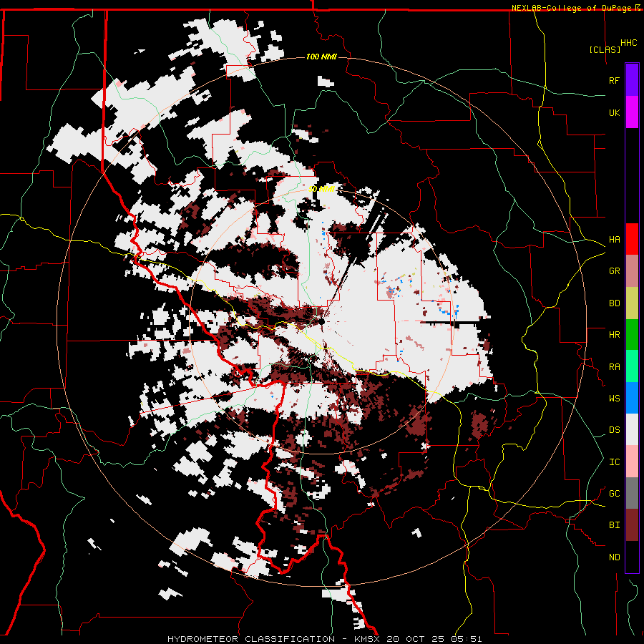Screen dimensions: 644x644
Task: Click the IC legend label
Action: click(x=614, y=462)
